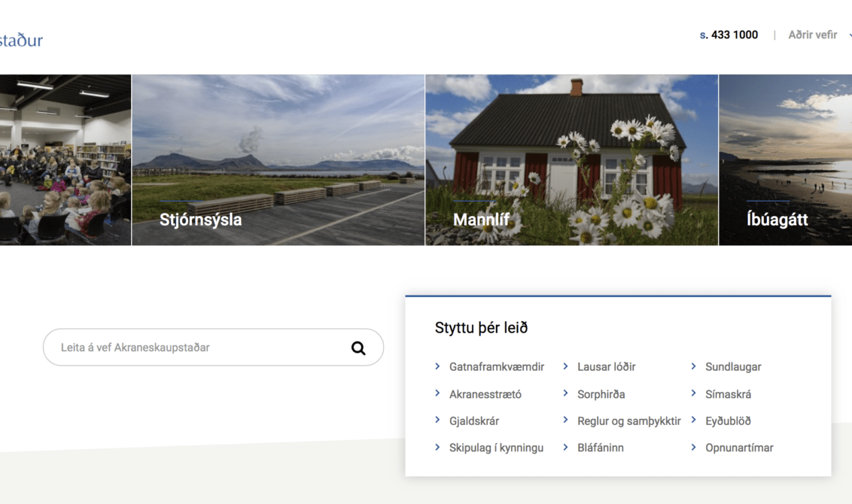Open the Mannlíf image card
The image size is (852, 504).
click(571, 159)
